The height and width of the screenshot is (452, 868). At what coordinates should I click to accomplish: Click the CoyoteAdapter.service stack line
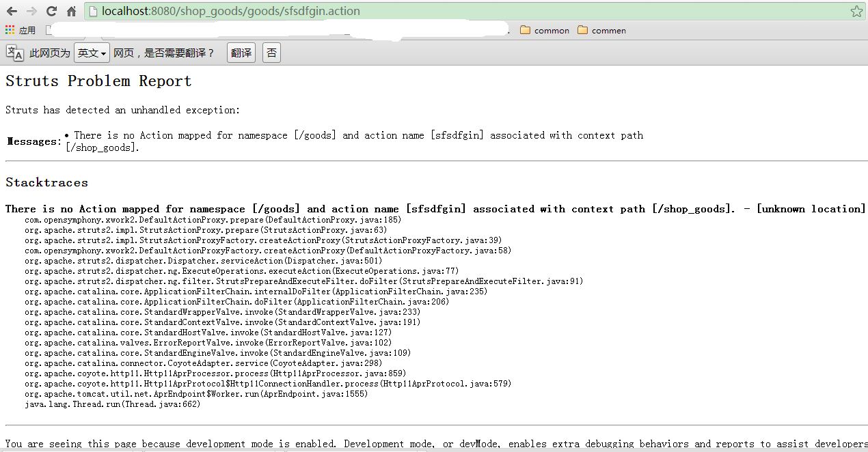click(x=203, y=363)
